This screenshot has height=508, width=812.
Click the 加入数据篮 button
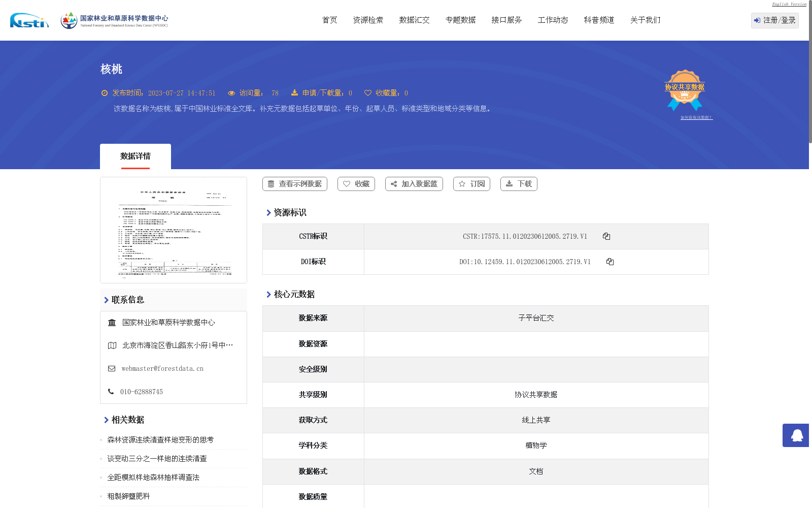pyautogui.click(x=414, y=184)
